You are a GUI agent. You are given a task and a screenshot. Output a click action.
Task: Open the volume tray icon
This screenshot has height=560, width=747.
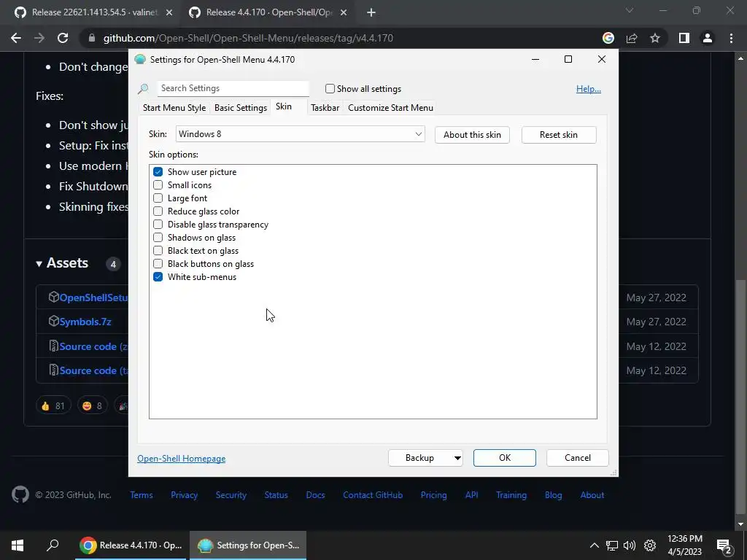(x=630, y=545)
